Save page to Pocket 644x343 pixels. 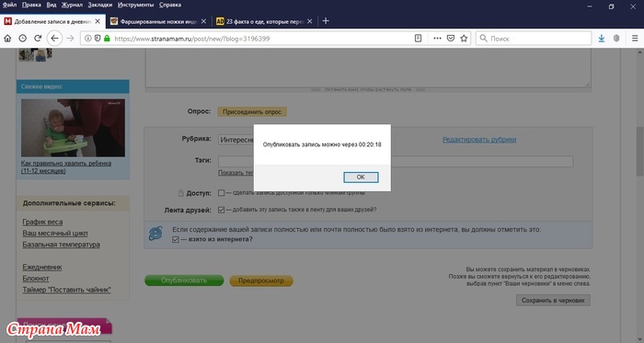(x=451, y=38)
